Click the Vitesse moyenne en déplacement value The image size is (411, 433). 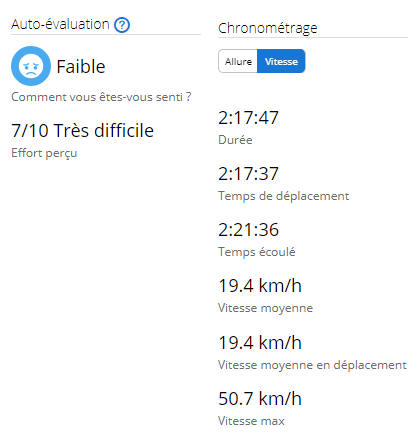[x=260, y=343]
